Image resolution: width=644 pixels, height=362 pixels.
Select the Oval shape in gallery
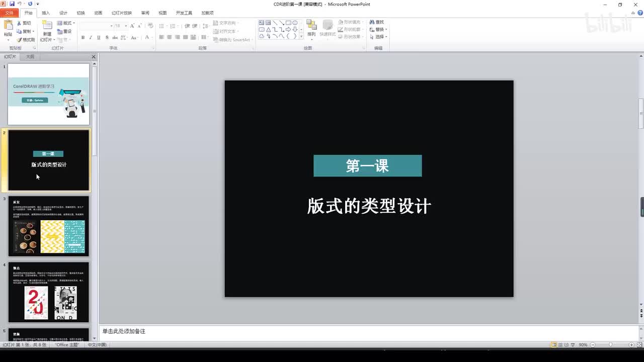295,23
